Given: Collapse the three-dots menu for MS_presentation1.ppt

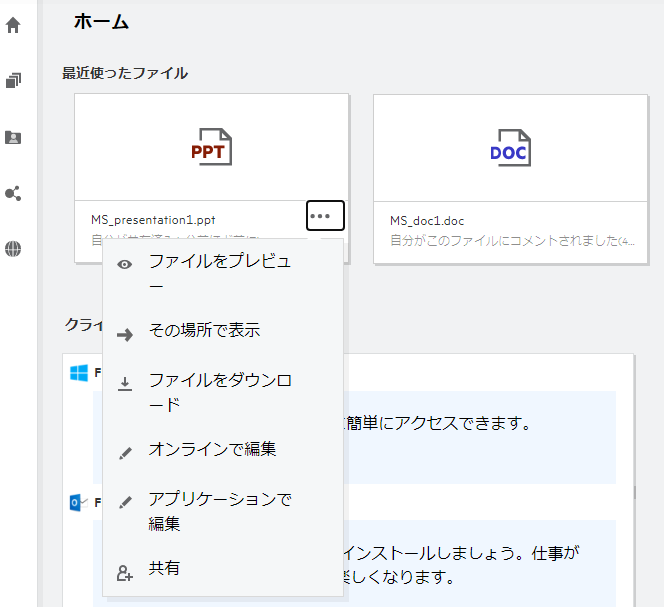Looking at the screenshot, I should (x=319, y=215).
